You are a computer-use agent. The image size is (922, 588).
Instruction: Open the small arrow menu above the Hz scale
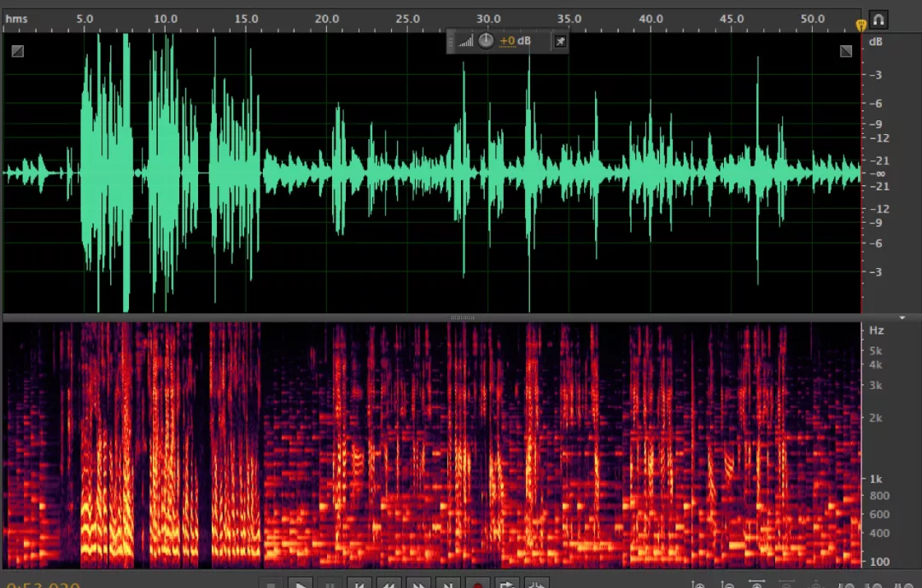click(x=902, y=317)
